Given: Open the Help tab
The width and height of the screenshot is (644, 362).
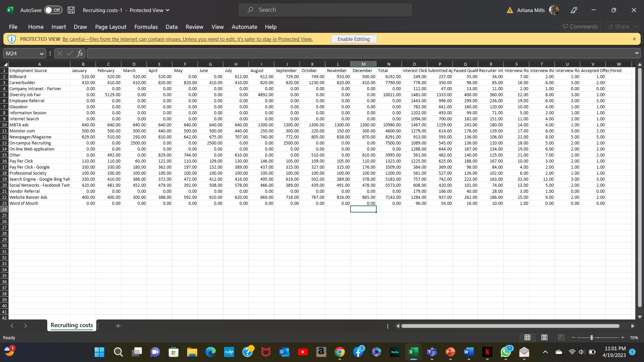Looking at the screenshot, I should pos(271,27).
